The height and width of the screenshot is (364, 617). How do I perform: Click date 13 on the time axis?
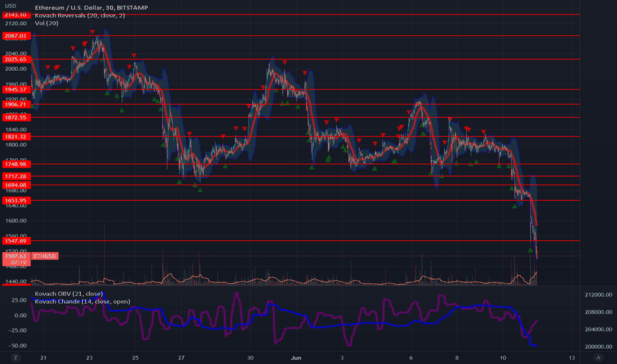(x=572, y=357)
